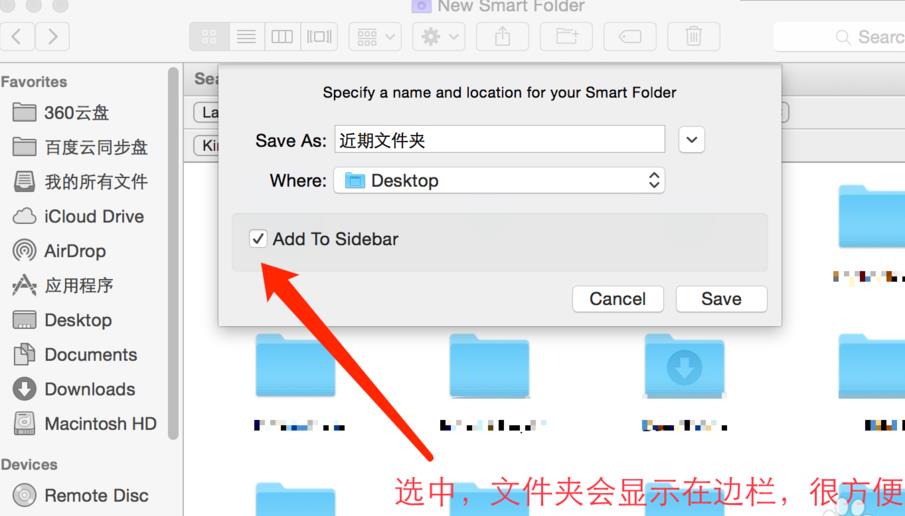Switch to list view in toolbar
The height and width of the screenshot is (516, 905).
click(246, 37)
